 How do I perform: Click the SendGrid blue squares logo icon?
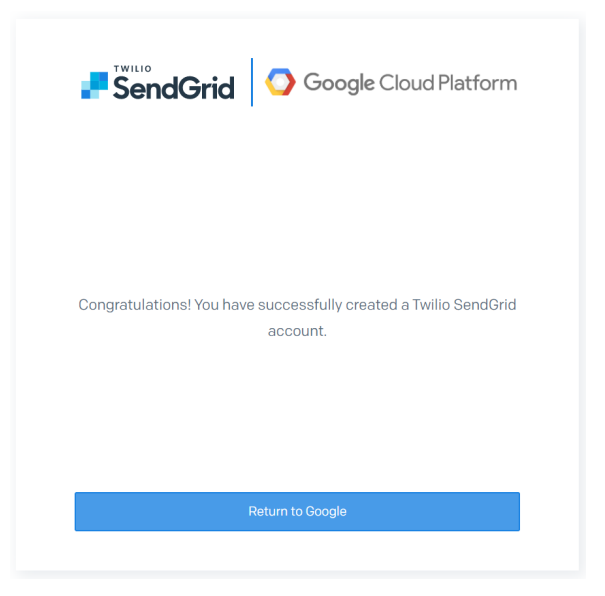coord(95,86)
